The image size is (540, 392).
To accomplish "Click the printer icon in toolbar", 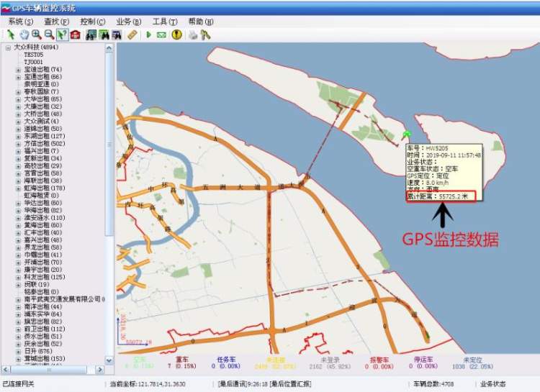I will [x=193, y=35].
